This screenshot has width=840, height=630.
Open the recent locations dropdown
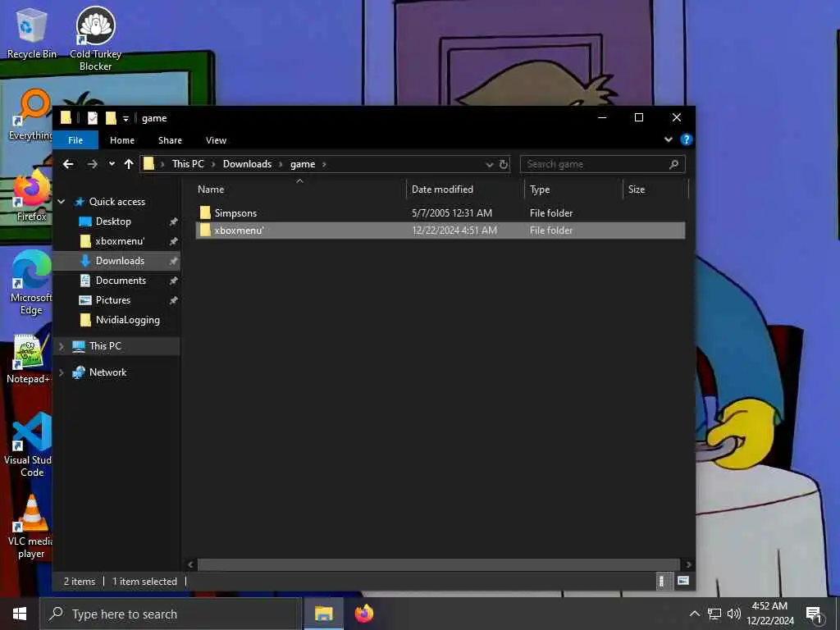(x=112, y=164)
